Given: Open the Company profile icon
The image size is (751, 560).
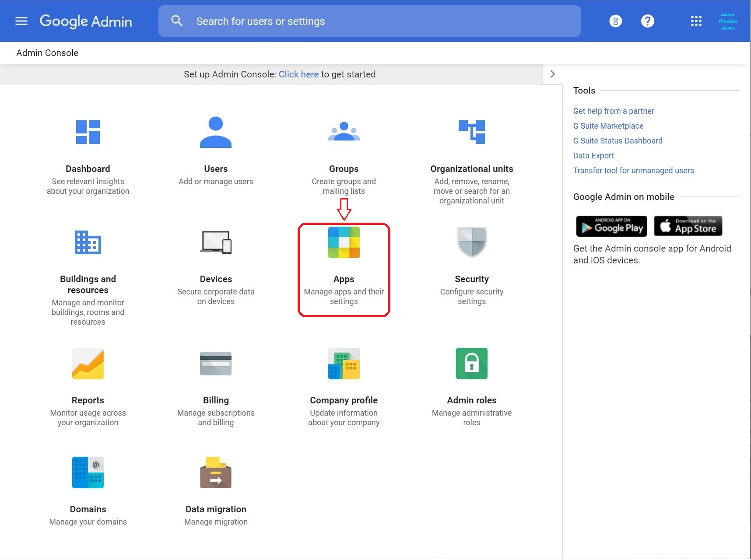Looking at the screenshot, I should (344, 364).
